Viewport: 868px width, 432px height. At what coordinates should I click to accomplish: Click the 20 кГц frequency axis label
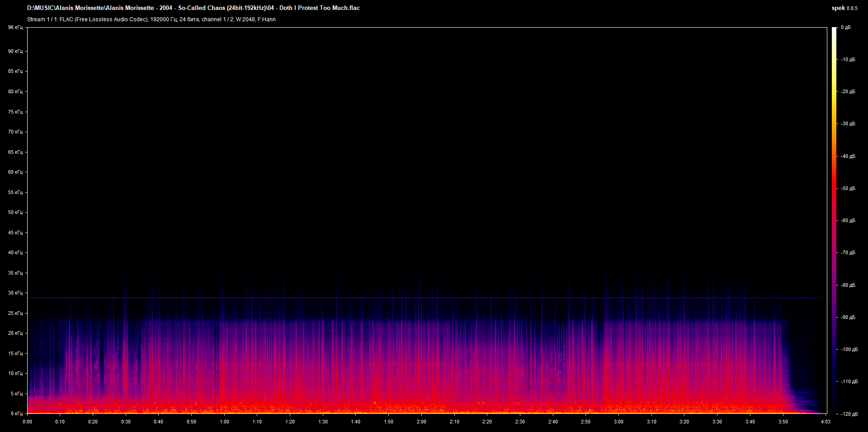(15, 333)
